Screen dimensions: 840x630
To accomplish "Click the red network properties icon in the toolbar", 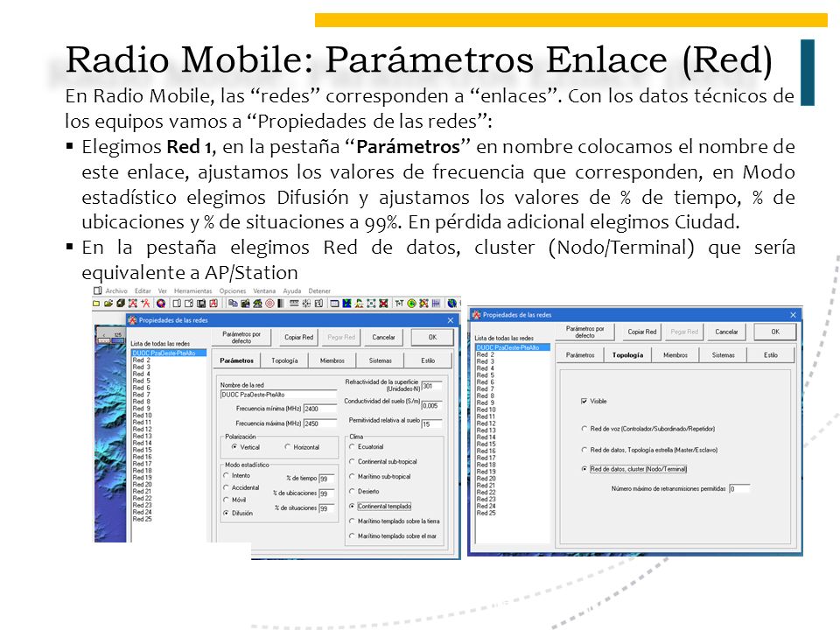I will [133, 304].
